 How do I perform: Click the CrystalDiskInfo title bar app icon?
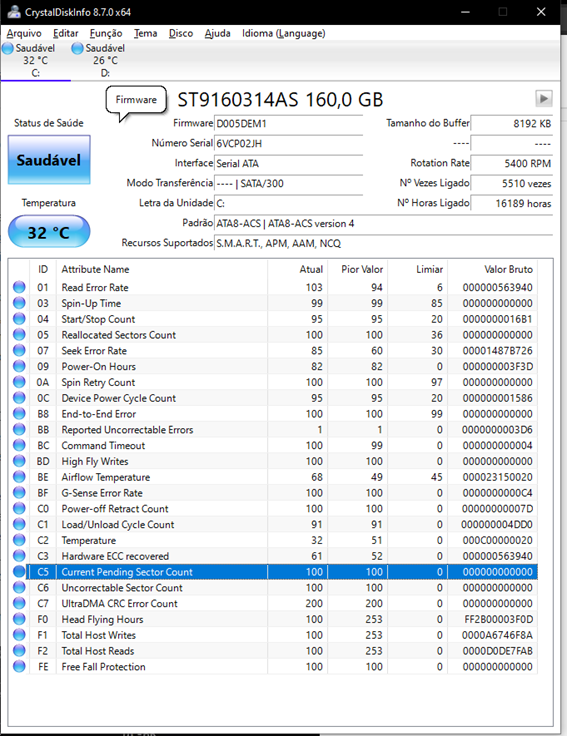pyautogui.click(x=14, y=12)
